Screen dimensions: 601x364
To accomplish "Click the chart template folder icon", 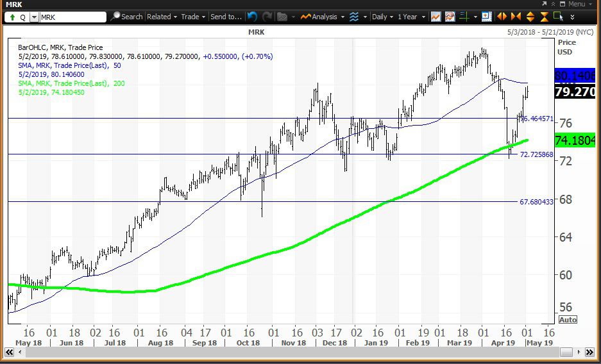I will (282, 17).
